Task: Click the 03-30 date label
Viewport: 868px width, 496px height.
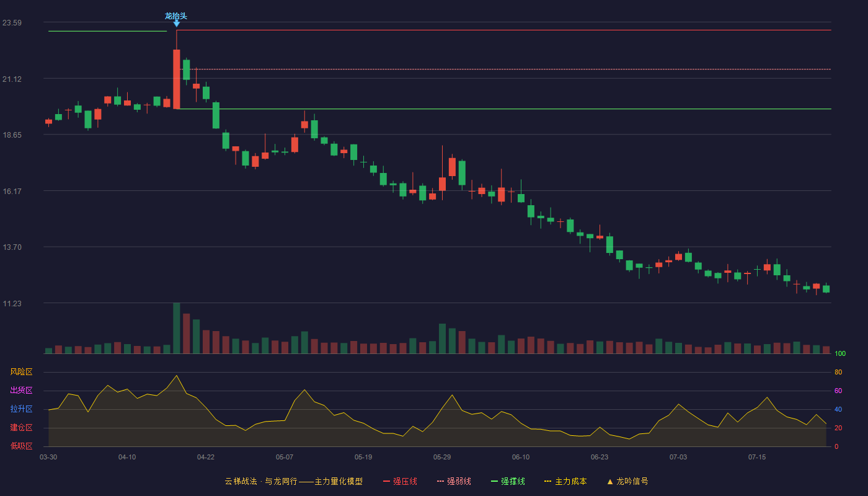Action: pyautogui.click(x=48, y=457)
